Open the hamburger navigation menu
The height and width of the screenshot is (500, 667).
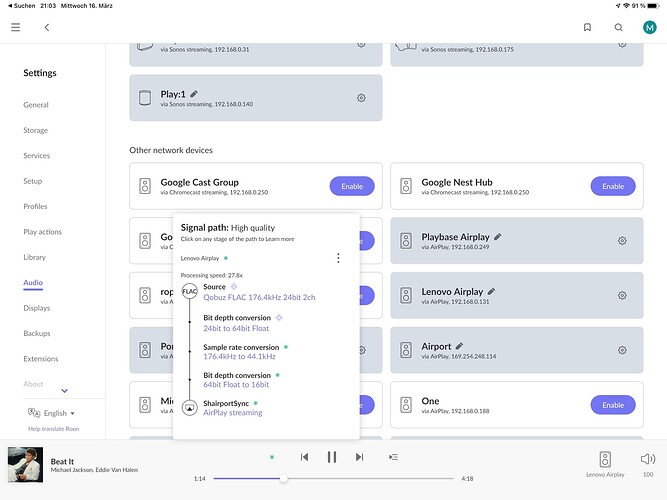click(x=16, y=27)
